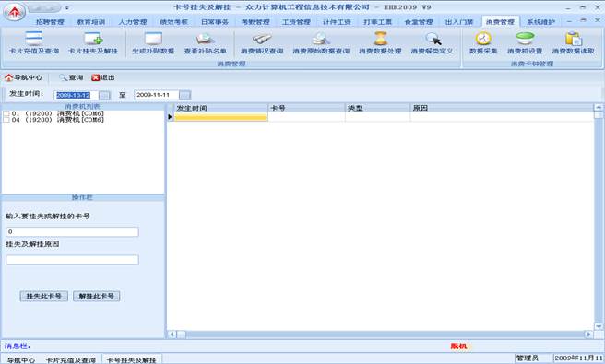Open quick access toolbar dropdown arrow
Viewport: 605px width, 364px height.
click(x=66, y=7)
